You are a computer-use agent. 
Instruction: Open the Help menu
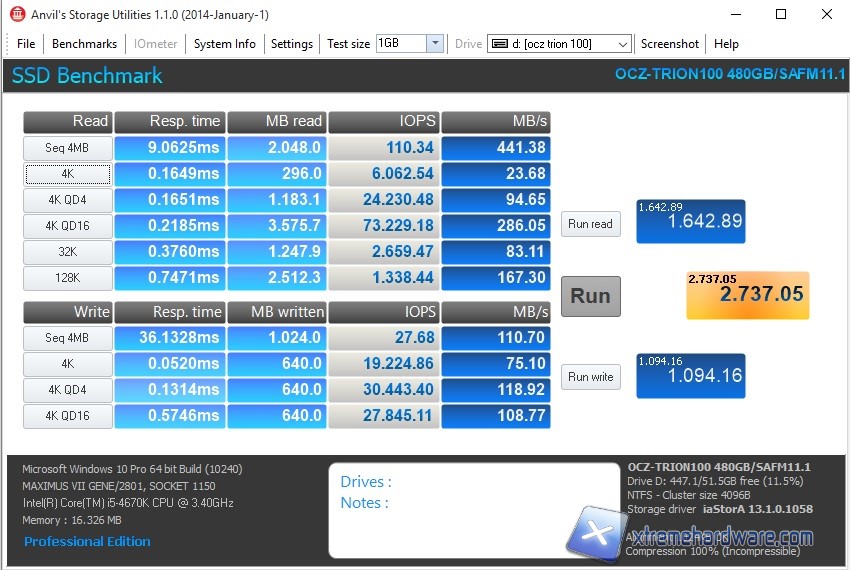tap(727, 44)
